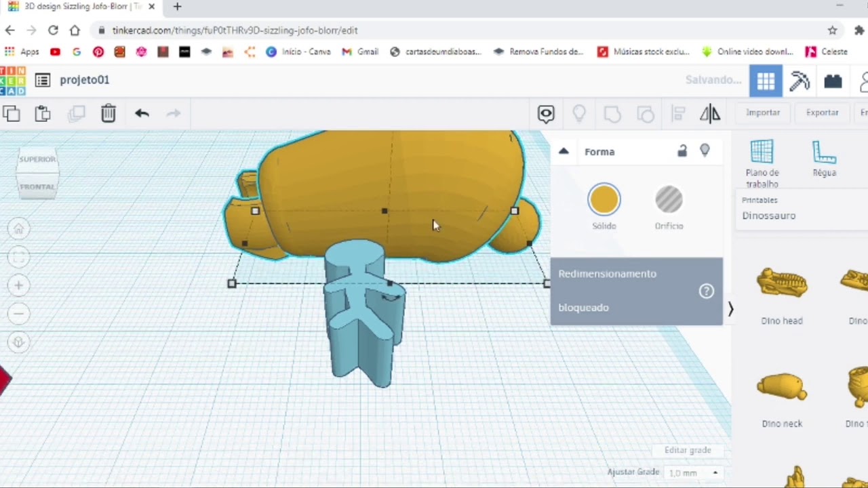Open the Gmail bookmark
Image resolution: width=868 pixels, height=488 pixels.
(x=360, y=52)
